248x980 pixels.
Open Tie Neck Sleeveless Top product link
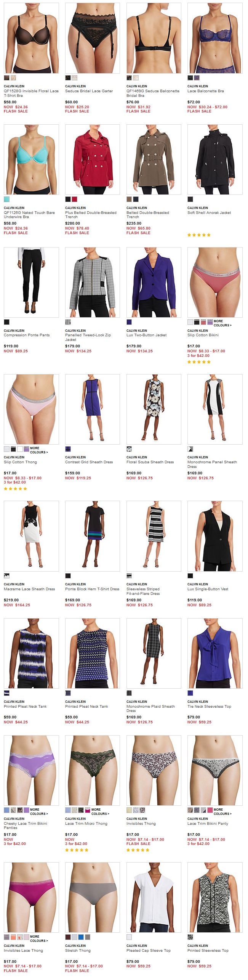[209, 707]
